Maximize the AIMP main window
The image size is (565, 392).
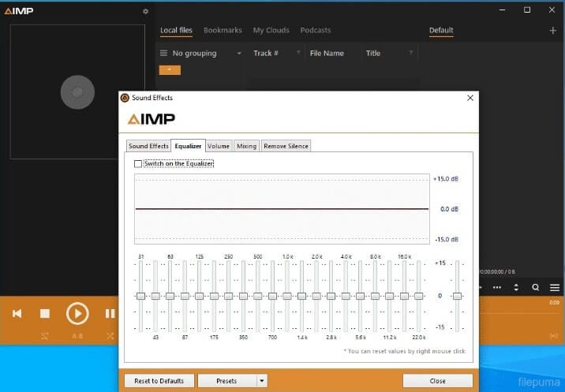click(x=527, y=10)
